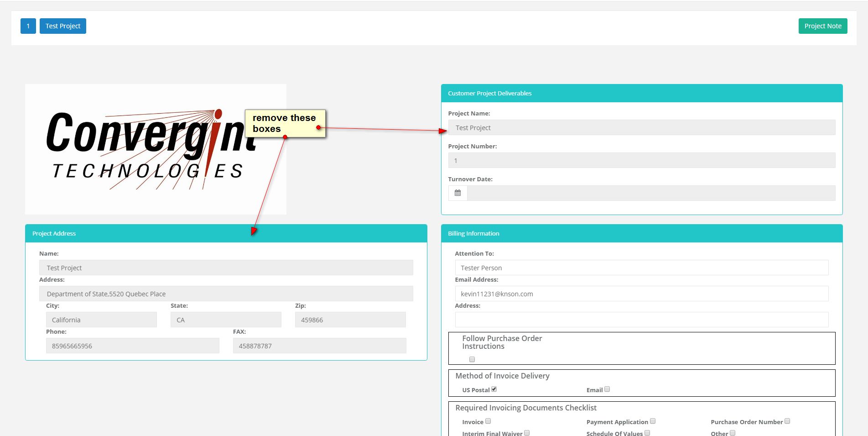Screen dimensions: 868x436
Task: Click the calendar icon beside Turnover Date
Action: (457, 193)
